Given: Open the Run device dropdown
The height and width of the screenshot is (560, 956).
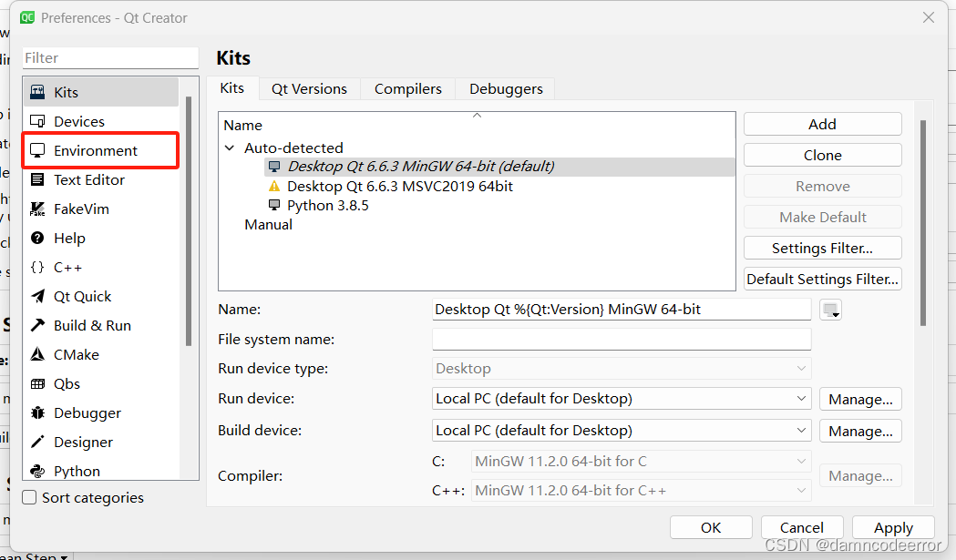Looking at the screenshot, I should [x=622, y=399].
